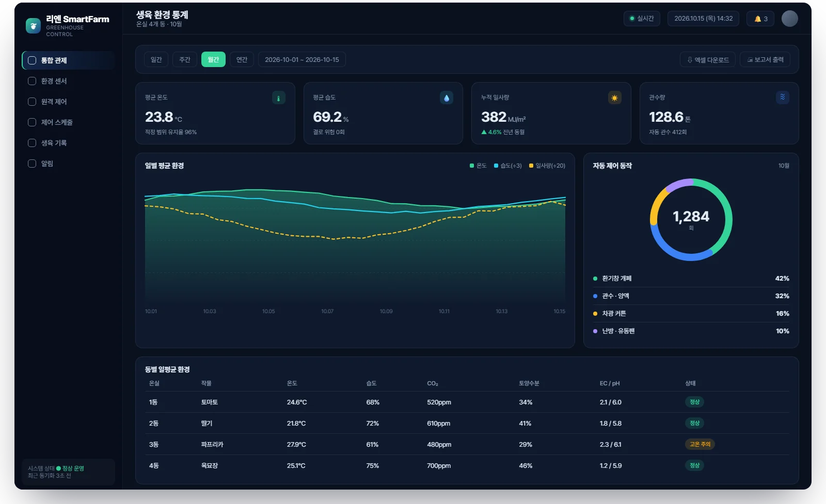
Task: Click the 토양수분 column header
Action: pyautogui.click(x=529, y=383)
